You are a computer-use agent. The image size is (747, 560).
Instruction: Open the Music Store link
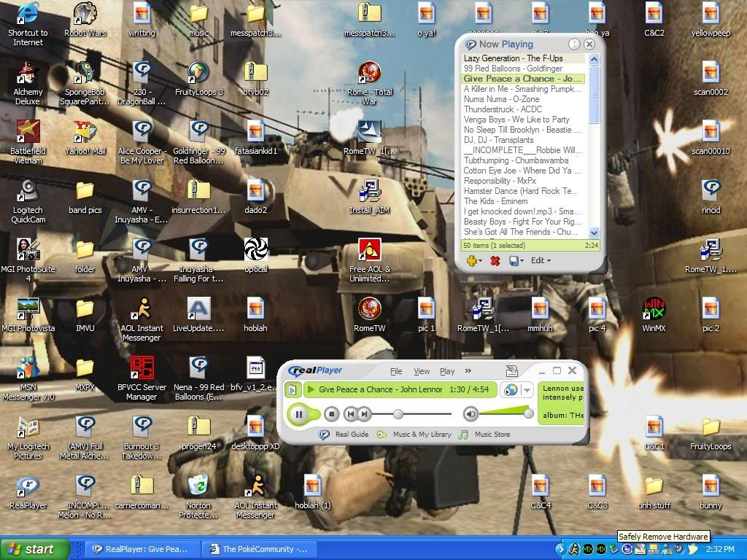click(484, 435)
